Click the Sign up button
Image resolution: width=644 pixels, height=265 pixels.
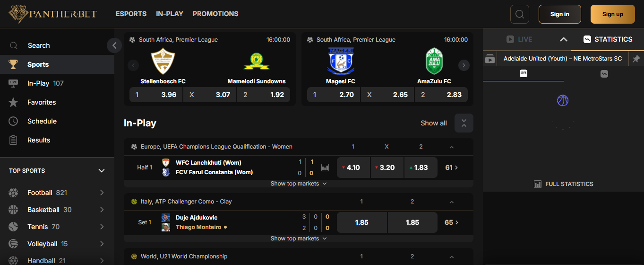click(612, 14)
